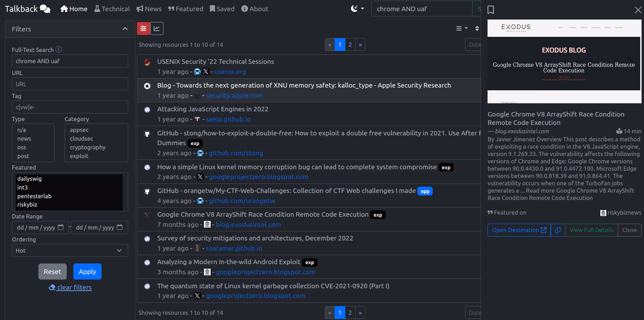Screen dimensions: 644x320
Task: Collapse the Filters panel
Action: [x=125, y=29]
